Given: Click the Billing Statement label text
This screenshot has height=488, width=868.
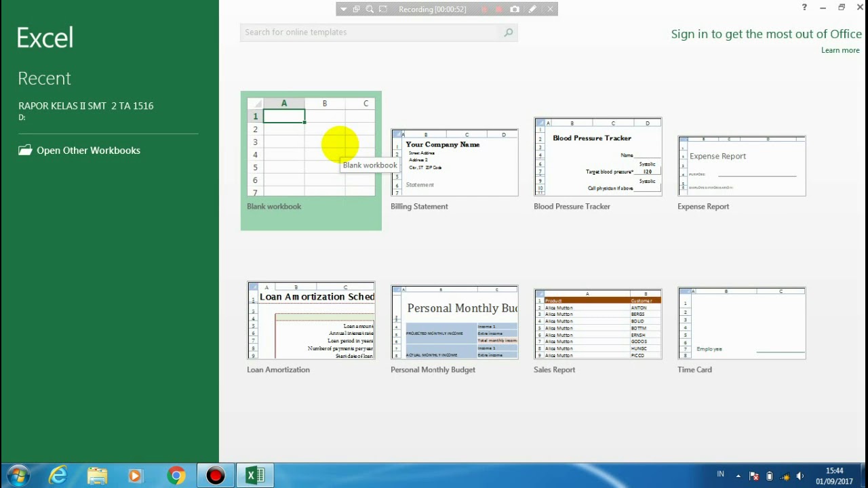Looking at the screenshot, I should point(419,207).
